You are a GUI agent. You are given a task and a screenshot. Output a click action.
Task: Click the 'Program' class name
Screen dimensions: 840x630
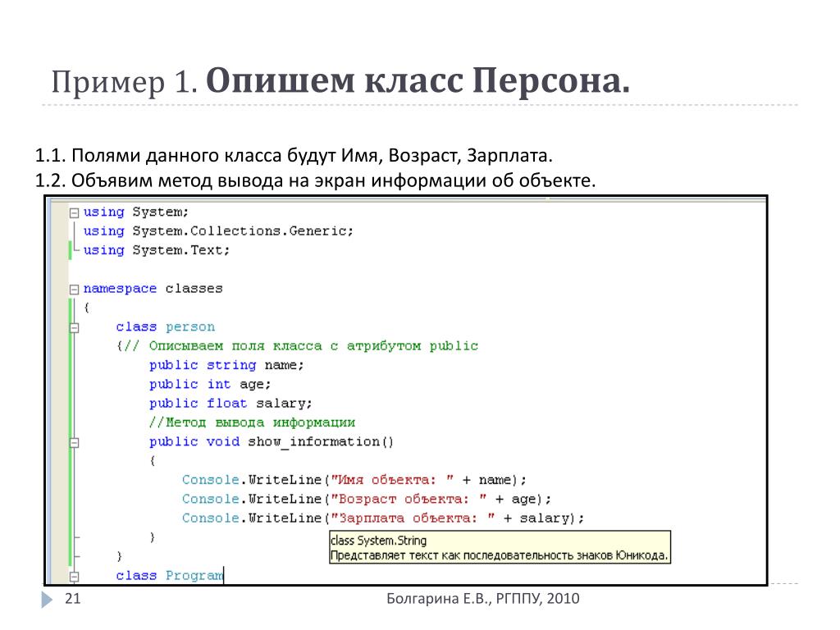click(x=194, y=576)
